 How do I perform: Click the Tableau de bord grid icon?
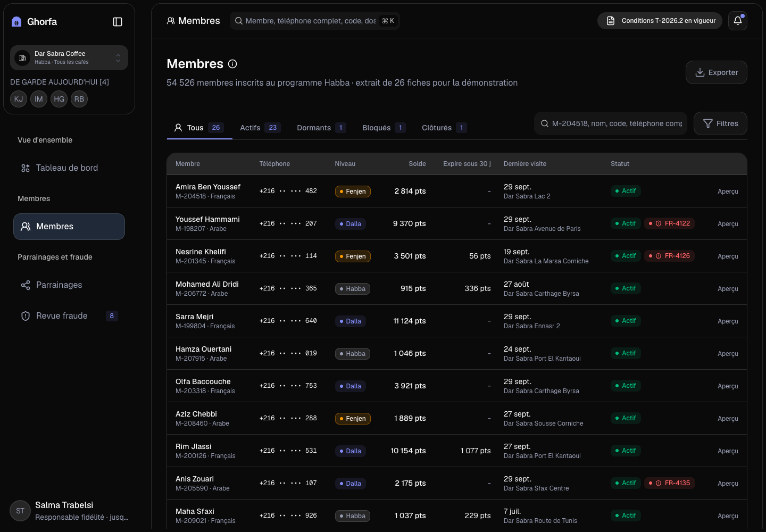pyautogui.click(x=26, y=168)
